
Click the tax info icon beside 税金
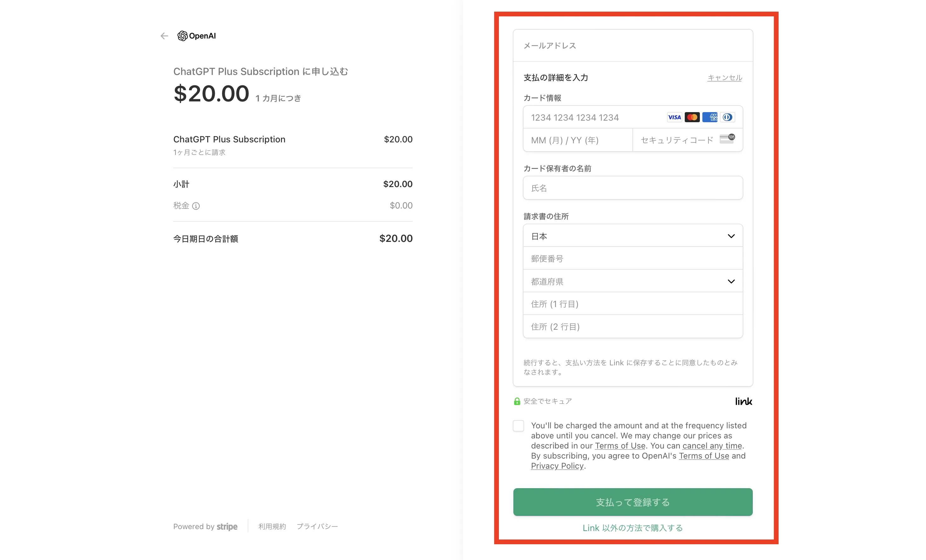pyautogui.click(x=196, y=206)
